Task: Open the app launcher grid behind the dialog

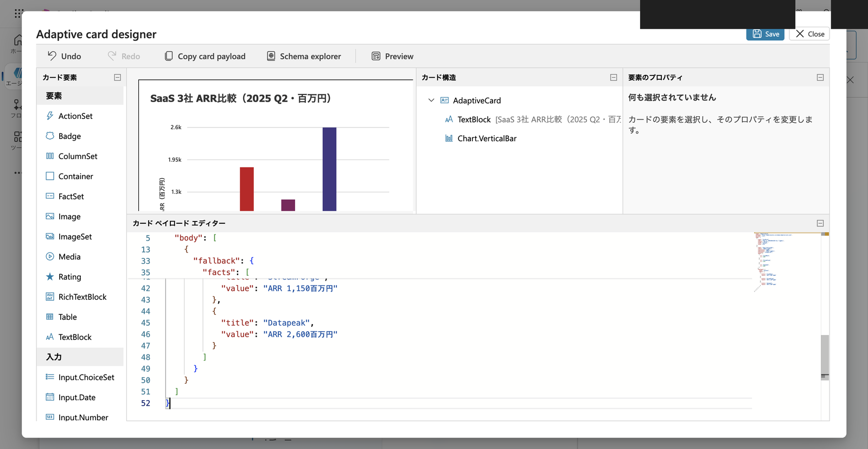Action: click(19, 13)
